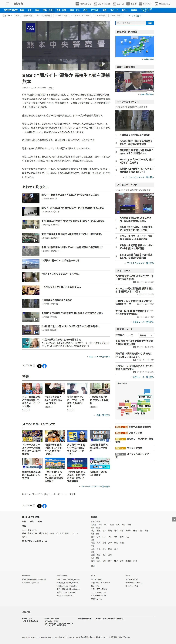Open the 受信料の窓口 header link

pos(163,4)
